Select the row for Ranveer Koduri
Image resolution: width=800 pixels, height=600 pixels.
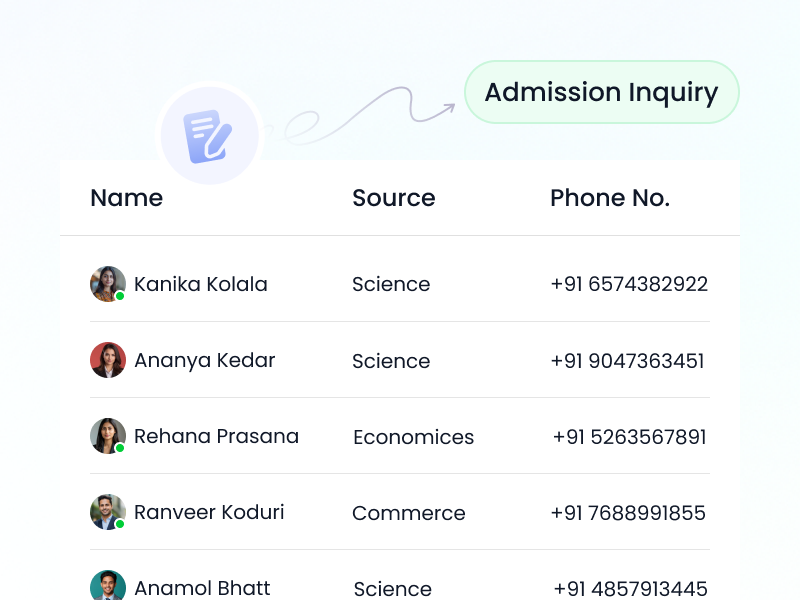(x=400, y=512)
